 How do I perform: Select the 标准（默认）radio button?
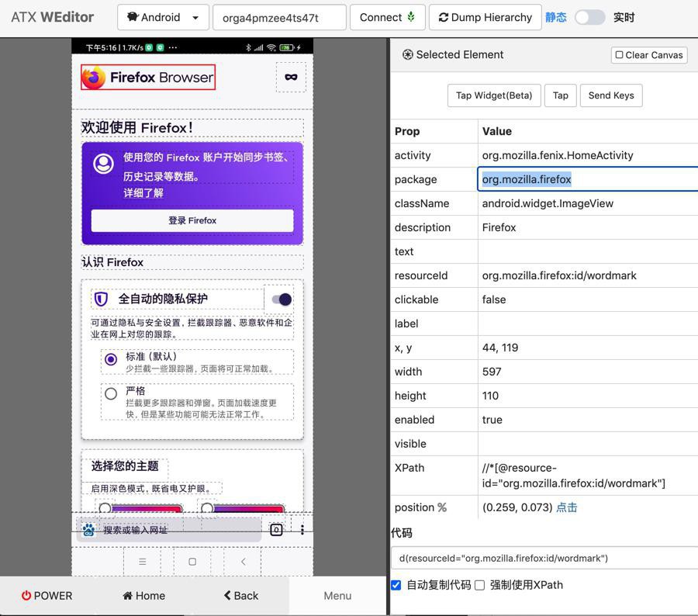pos(111,359)
